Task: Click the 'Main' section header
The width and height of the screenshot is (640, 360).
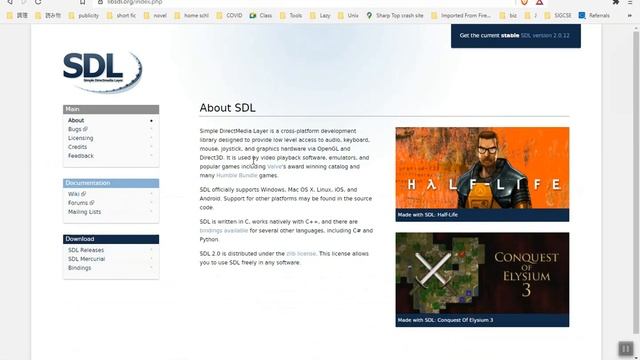Action: 111,109
